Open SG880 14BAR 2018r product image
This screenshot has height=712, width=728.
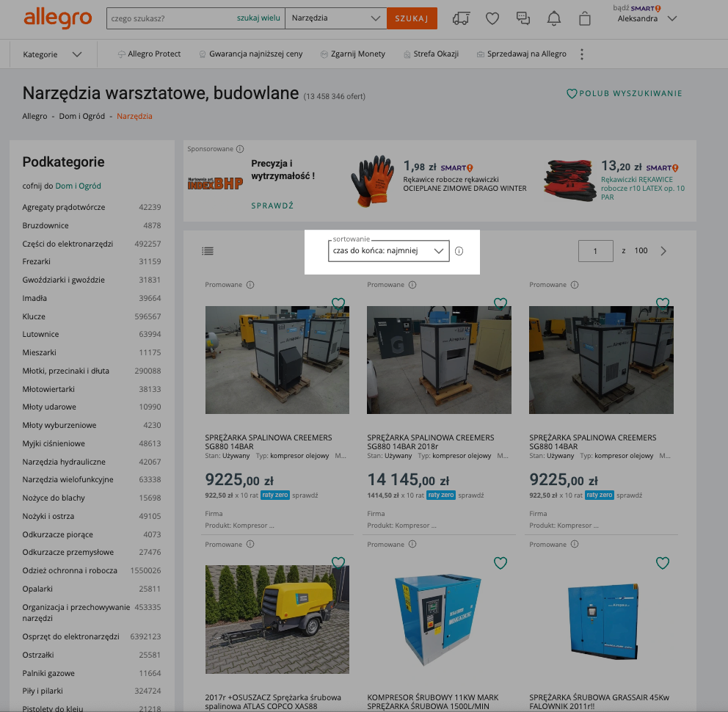pos(439,360)
